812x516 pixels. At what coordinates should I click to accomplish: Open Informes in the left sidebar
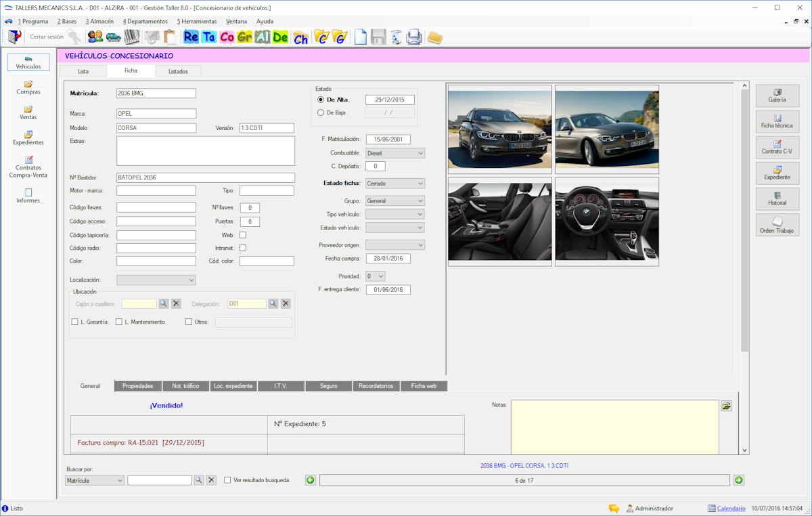click(x=28, y=196)
